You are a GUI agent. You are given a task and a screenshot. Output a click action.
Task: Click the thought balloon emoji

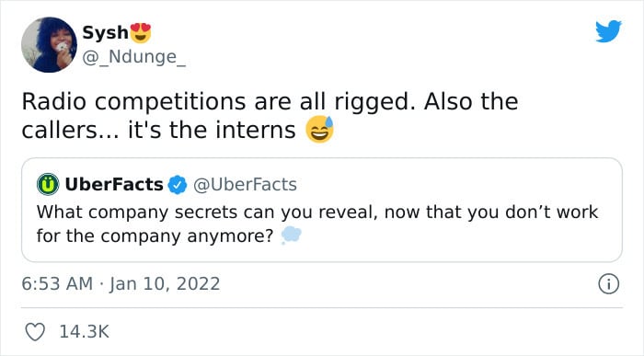[291, 235]
